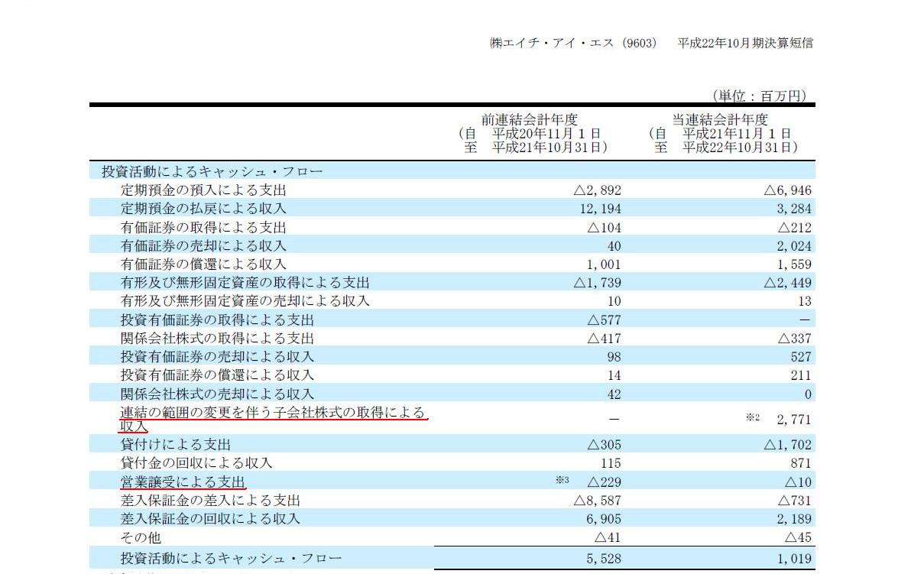Select the value △417

coord(604,339)
